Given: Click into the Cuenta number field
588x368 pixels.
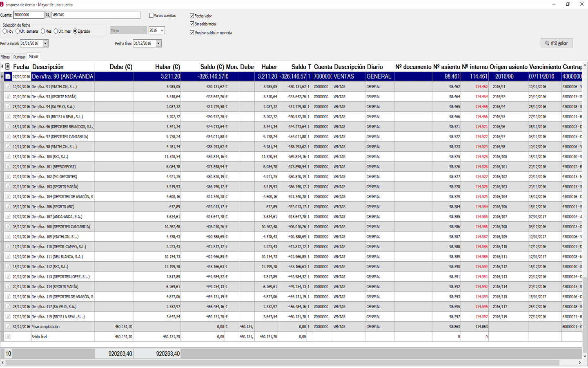Looking at the screenshot, I should tap(28, 15).
